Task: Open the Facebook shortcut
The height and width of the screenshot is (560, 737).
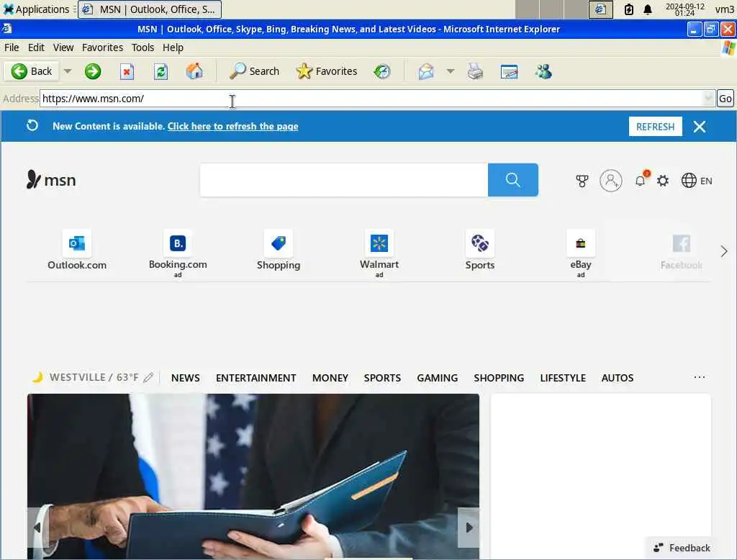Action: (x=681, y=250)
